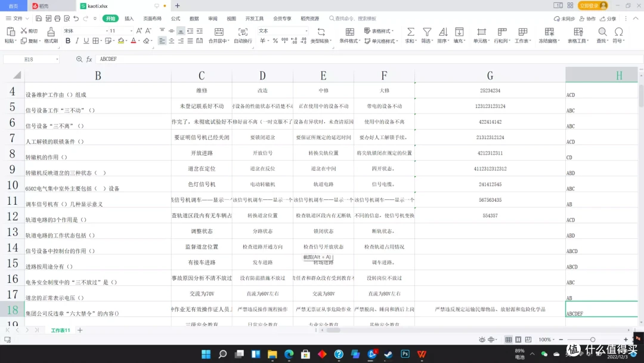Open the font size dropdown showing 11
Image resolution: width=644 pixels, height=363 pixels.
[x=131, y=31]
